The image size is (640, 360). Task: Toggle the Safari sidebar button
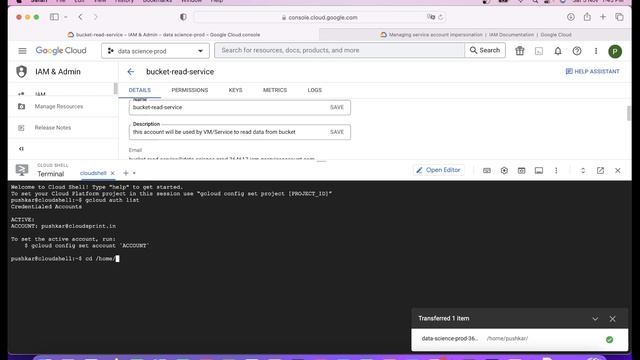coord(54,17)
